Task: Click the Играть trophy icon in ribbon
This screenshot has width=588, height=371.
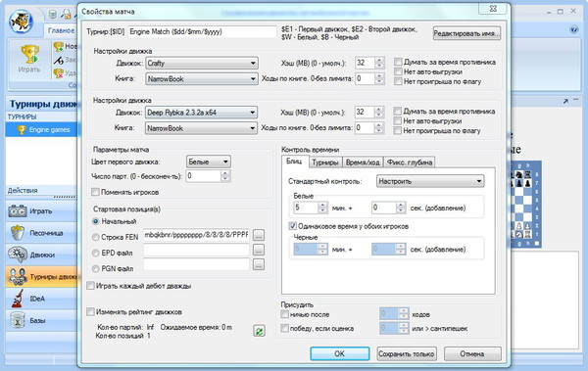Action: pos(29,55)
